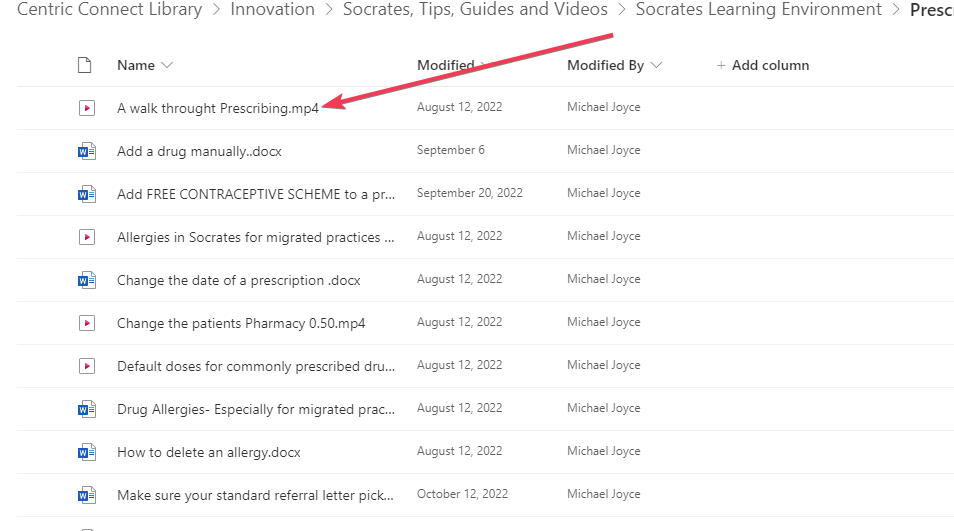
Task: Click Word icon beside Add a drug manually..docx
Action: (87, 151)
